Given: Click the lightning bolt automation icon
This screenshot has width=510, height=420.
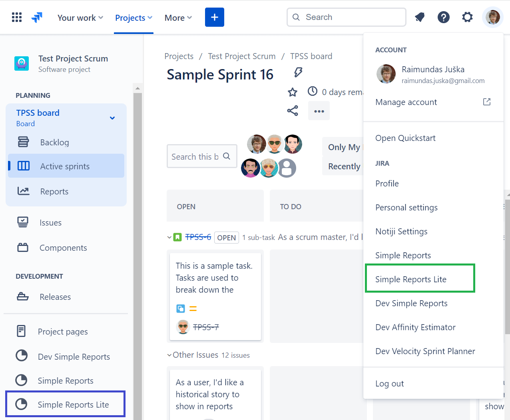Looking at the screenshot, I should coord(298,72).
